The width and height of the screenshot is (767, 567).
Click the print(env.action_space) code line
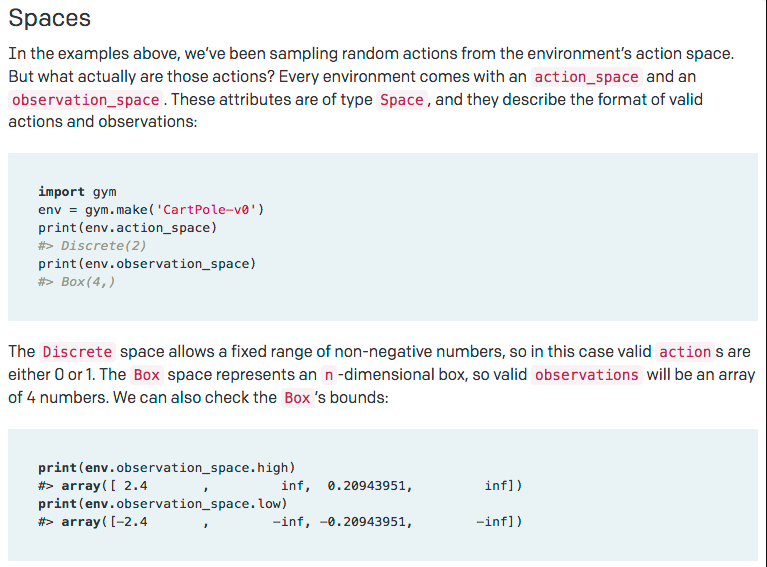pos(127,227)
